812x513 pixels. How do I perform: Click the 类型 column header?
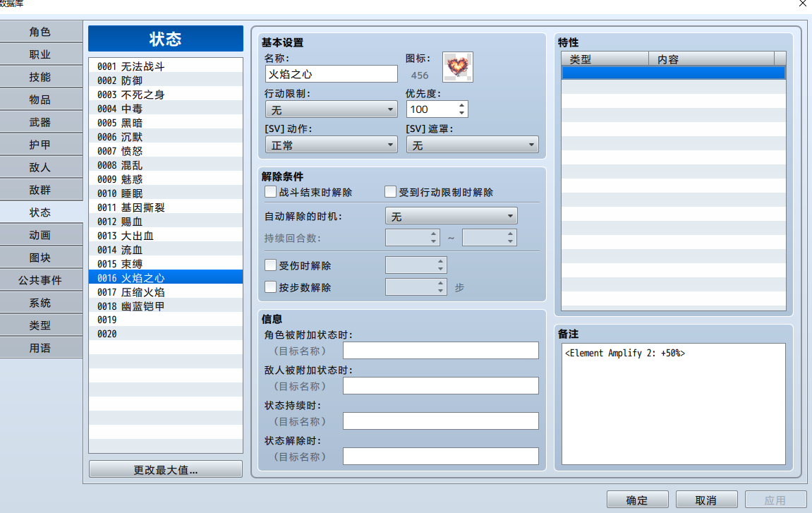[x=605, y=59]
